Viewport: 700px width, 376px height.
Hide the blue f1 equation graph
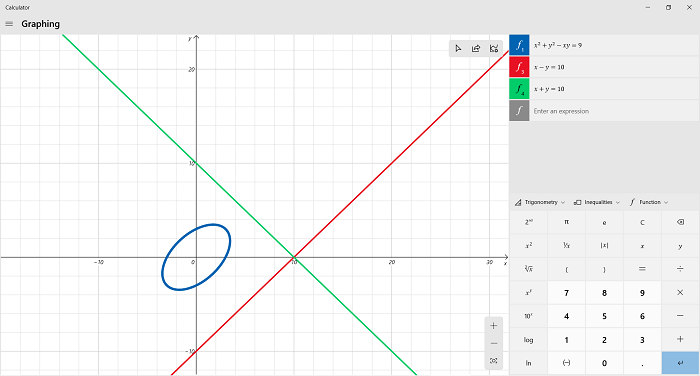click(519, 45)
